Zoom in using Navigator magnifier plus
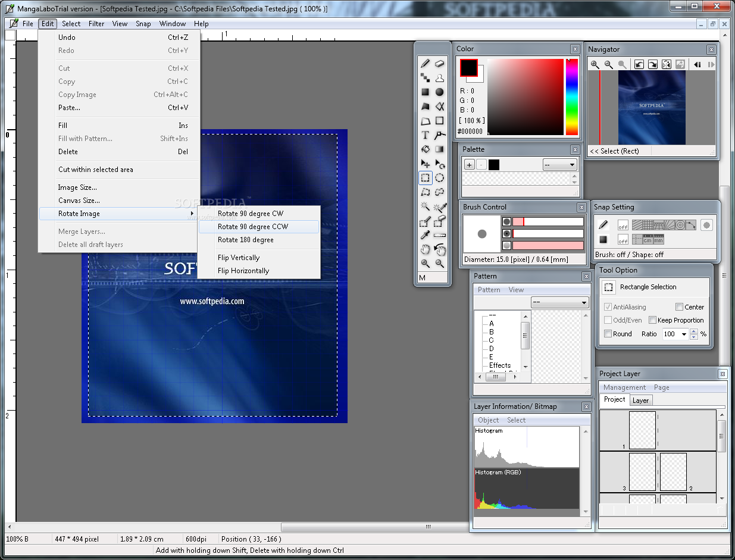Screen dimensions: 735x560 click(595, 64)
